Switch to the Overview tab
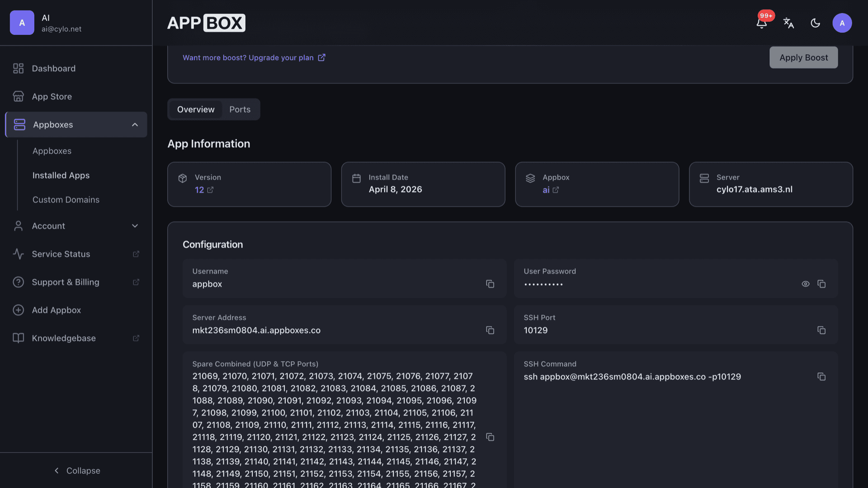Image resolution: width=868 pixels, height=488 pixels. (x=196, y=109)
